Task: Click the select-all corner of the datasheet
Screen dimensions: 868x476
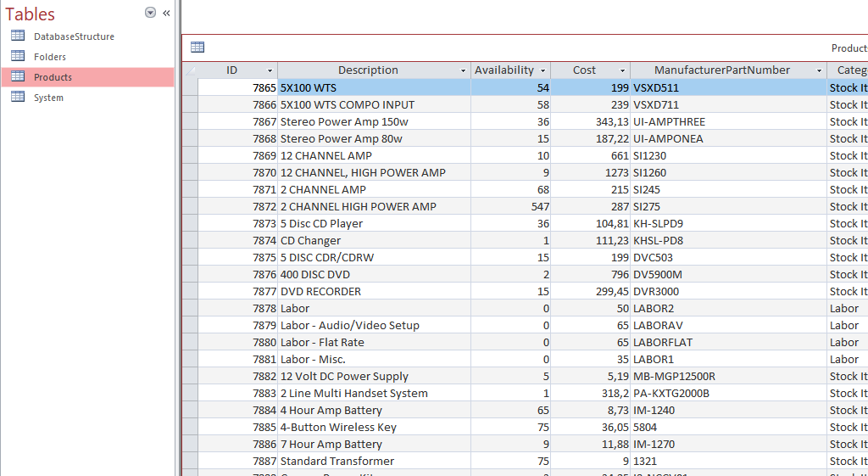Action: (190, 70)
